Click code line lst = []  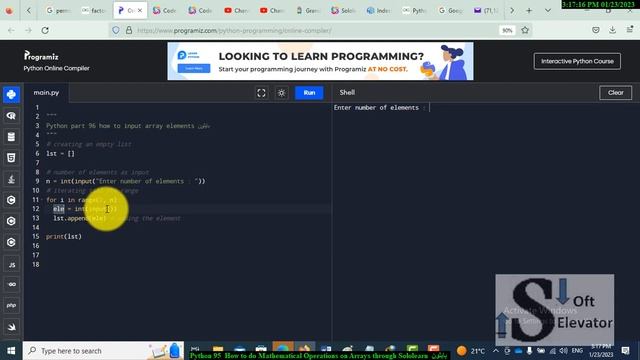(x=60, y=153)
